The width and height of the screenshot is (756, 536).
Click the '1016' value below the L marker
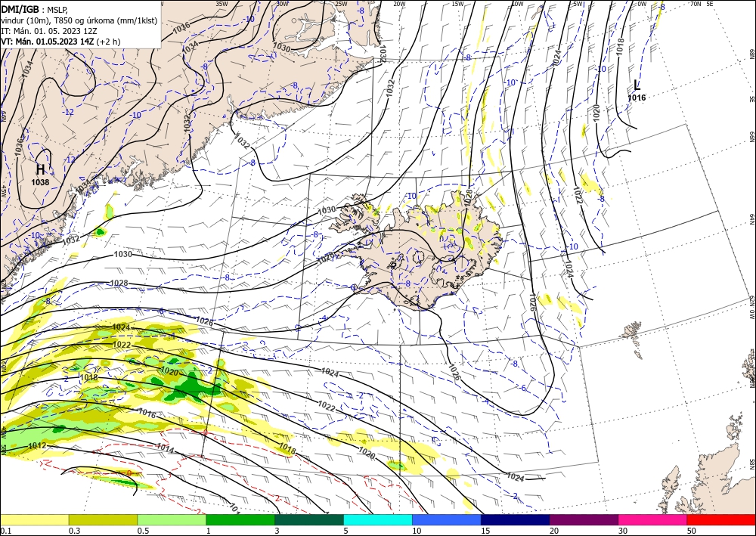(637, 98)
